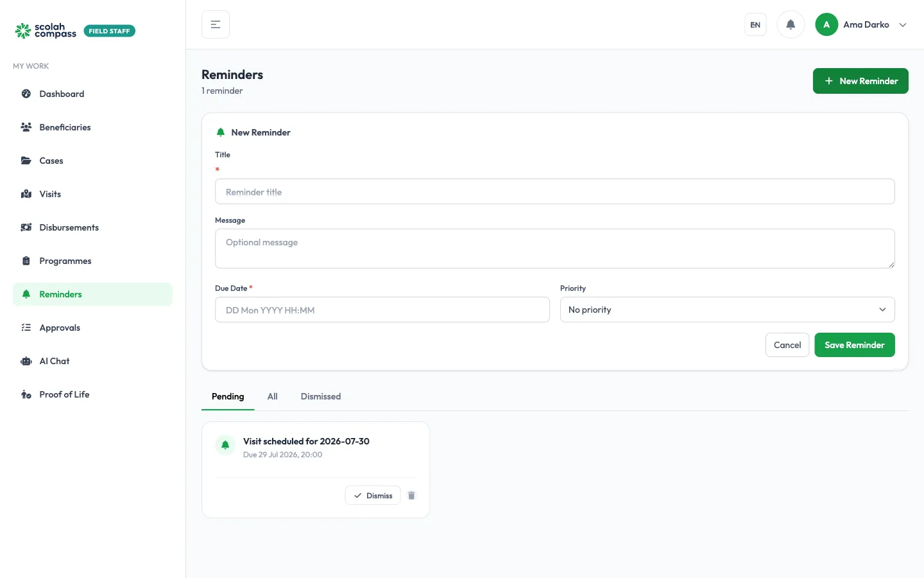
Task: Click the FIELD STAFF badge
Action: pos(109,31)
